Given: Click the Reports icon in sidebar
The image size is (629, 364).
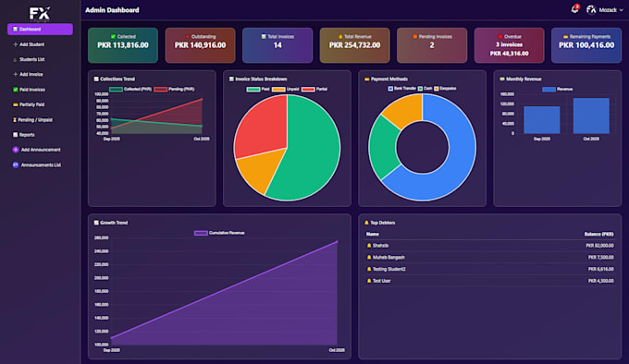Looking at the screenshot, I should coord(15,135).
